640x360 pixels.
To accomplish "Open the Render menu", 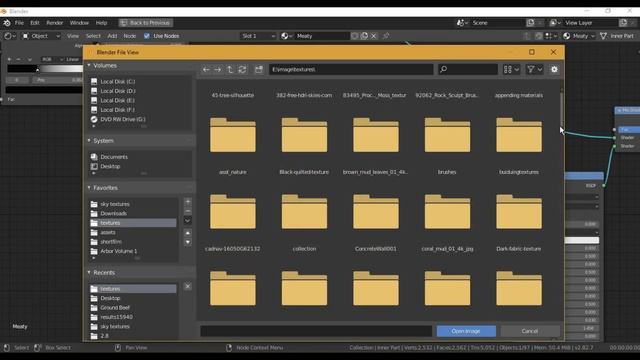I will pos(55,23).
